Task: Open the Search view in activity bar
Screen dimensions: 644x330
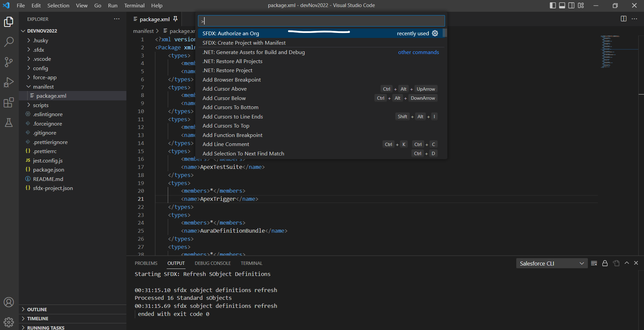Action: tap(9, 42)
